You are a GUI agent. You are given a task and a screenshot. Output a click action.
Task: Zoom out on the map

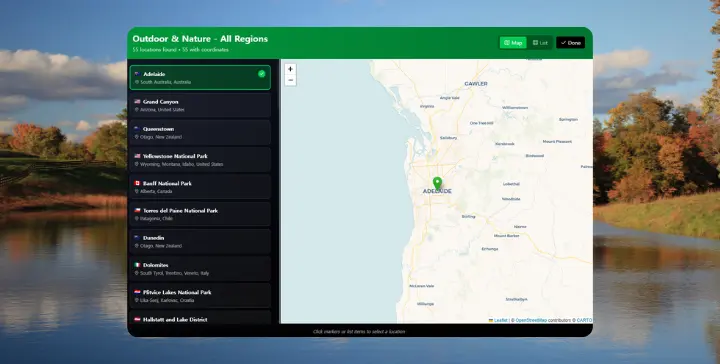tap(290, 80)
